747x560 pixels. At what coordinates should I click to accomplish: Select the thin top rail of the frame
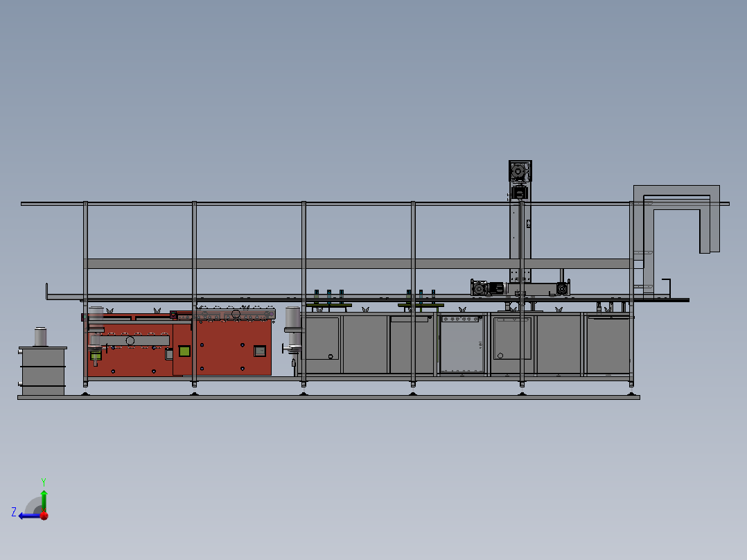[375, 204]
